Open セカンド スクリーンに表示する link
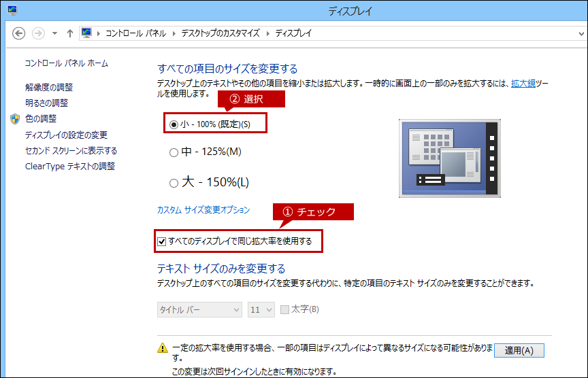 (x=71, y=151)
